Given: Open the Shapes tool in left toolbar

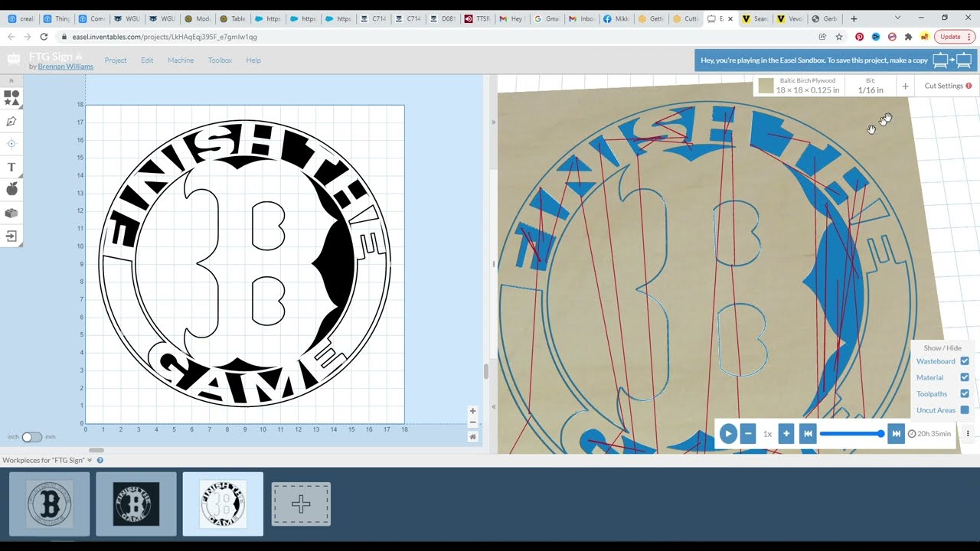Looking at the screenshot, I should click(x=11, y=98).
